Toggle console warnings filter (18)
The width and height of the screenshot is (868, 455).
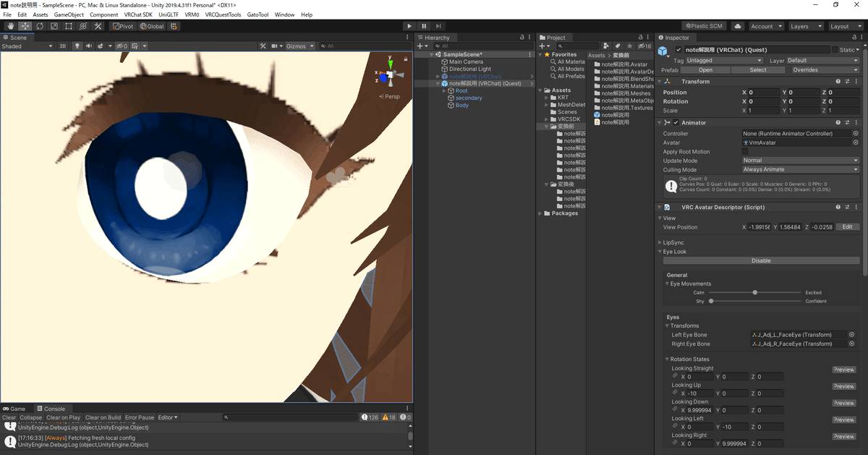(x=389, y=417)
